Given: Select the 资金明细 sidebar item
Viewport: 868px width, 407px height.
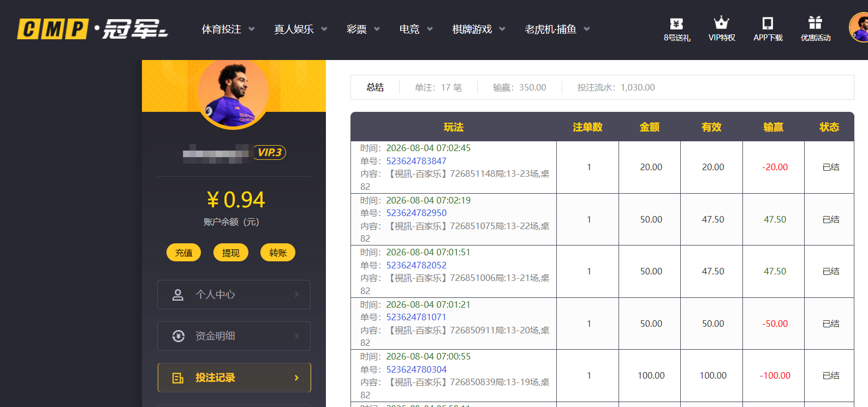Looking at the screenshot, I should [234, 336].
